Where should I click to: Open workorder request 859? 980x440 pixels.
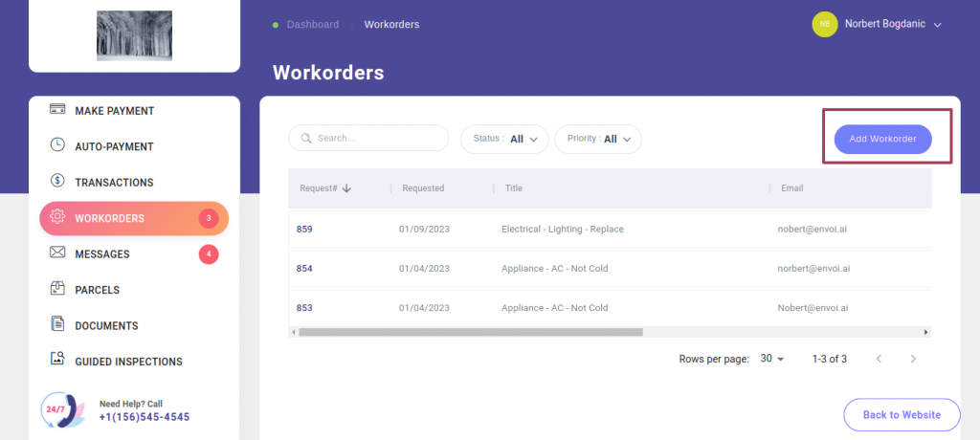pyautogui.click(x=304, y=230)
